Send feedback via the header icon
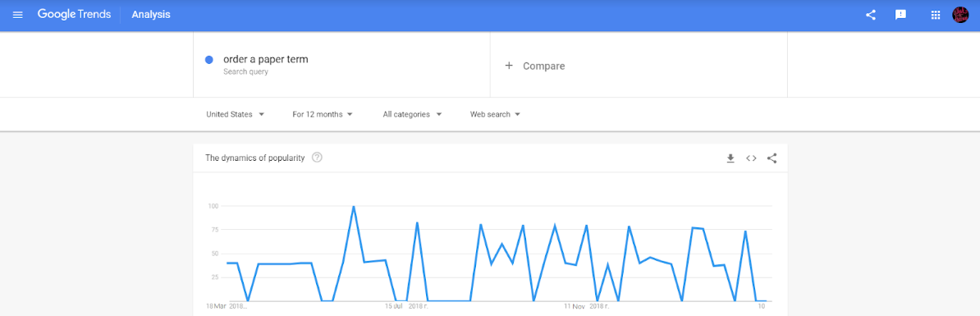Image resolution: width=980 pixels, height=316 pixels. pyautogui.click(x=900, y=15)
